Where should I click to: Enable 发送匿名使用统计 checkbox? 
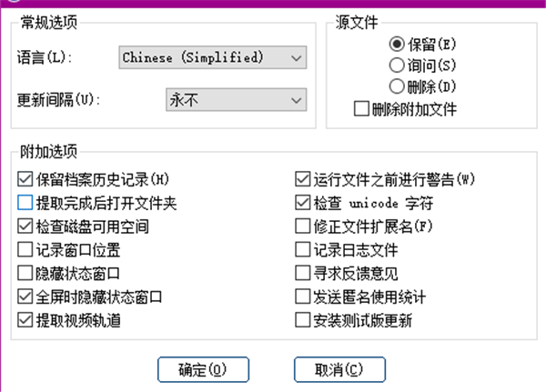tap(303, 297)
